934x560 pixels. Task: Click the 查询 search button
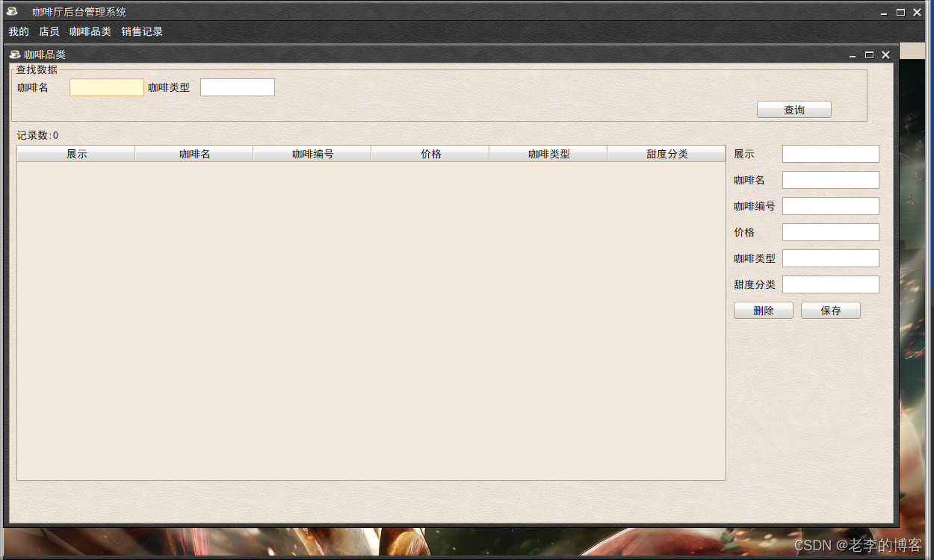(794, 109)
